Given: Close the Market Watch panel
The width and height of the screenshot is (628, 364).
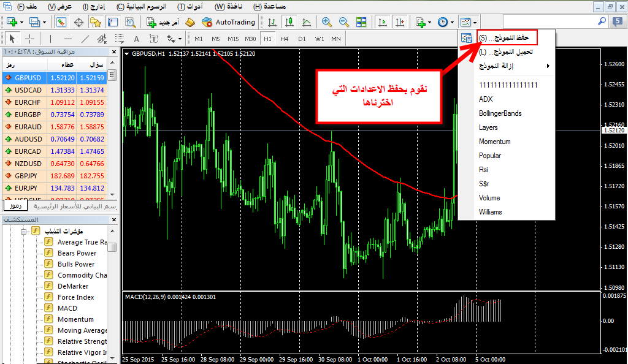Looking at the screenshot, I should coord(114,52).
